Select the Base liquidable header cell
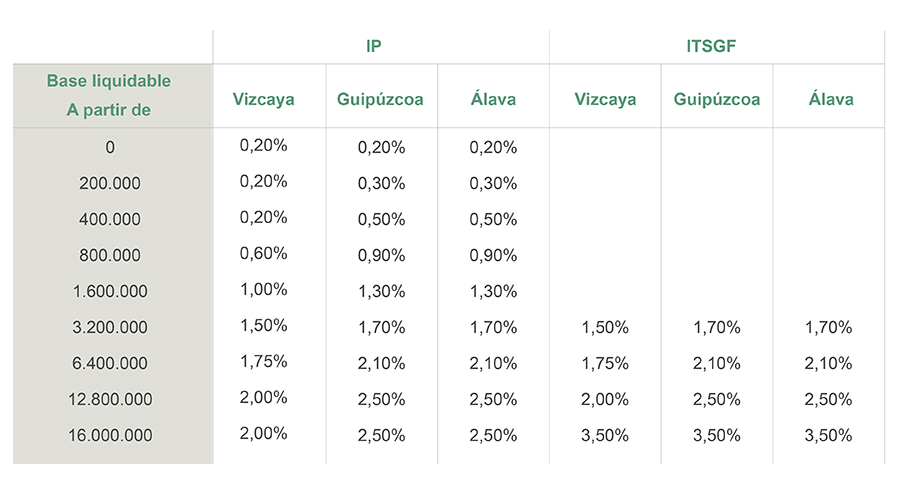This screenshot has width=900, height=500. point(109,96)
